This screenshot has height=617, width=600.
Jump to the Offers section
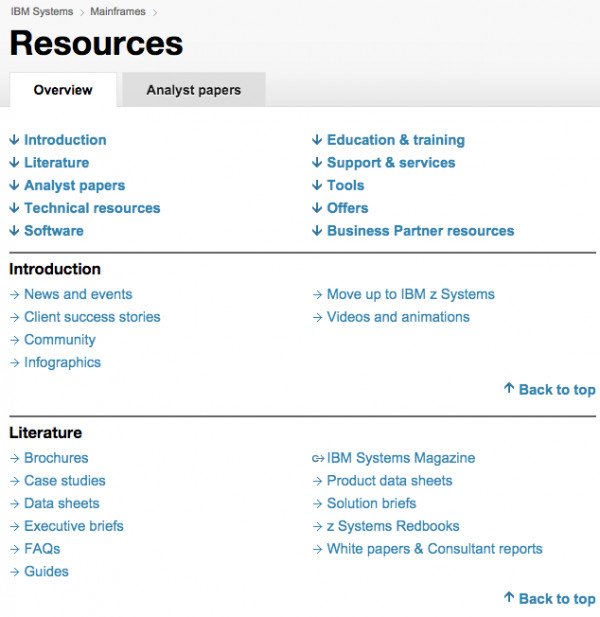(347, 208)
